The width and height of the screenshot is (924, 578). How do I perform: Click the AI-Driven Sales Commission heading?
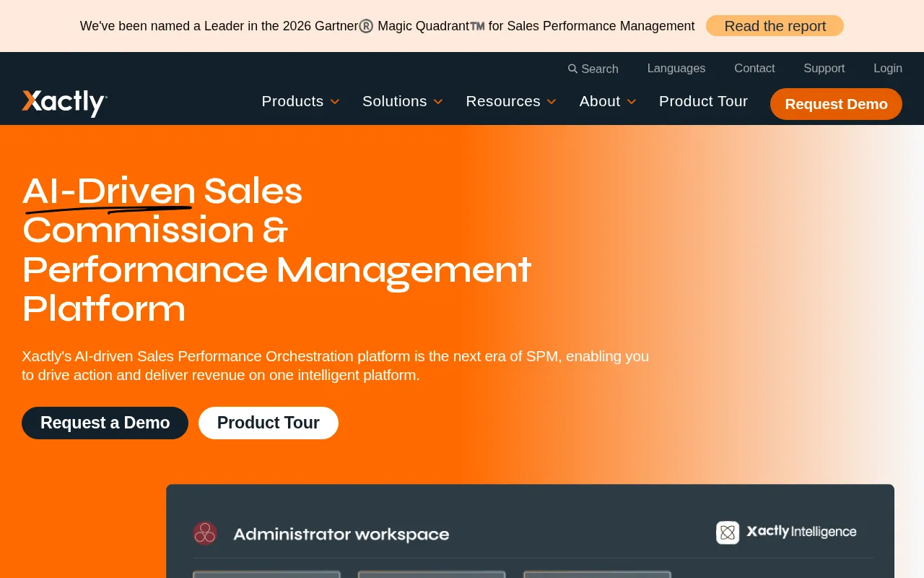pos(276,249)
